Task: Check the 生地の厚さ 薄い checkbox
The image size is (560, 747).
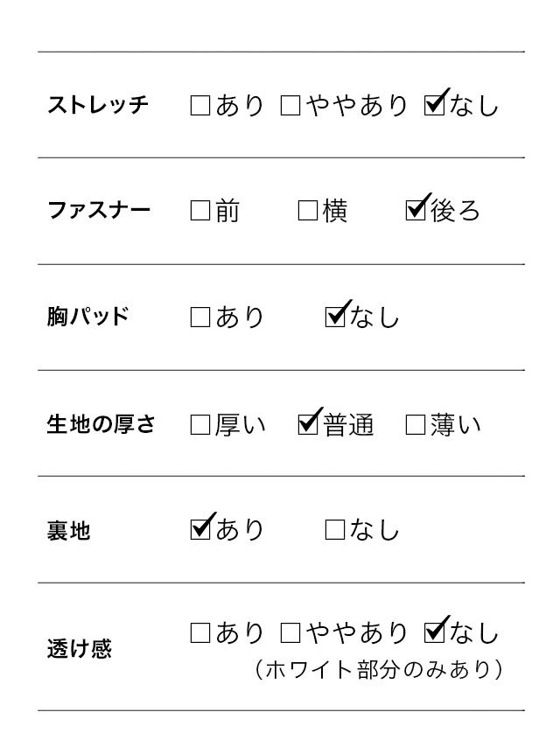Action: click(416, 425)
